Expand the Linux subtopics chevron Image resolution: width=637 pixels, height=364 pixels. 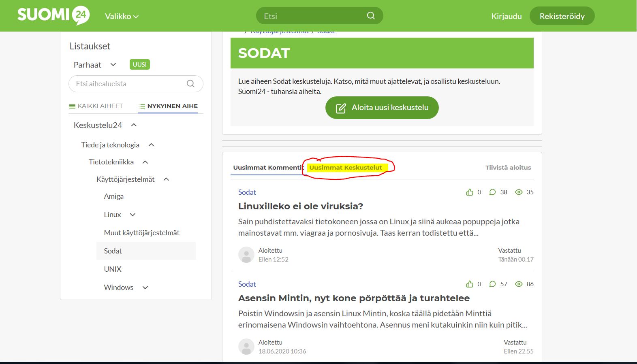133,215
